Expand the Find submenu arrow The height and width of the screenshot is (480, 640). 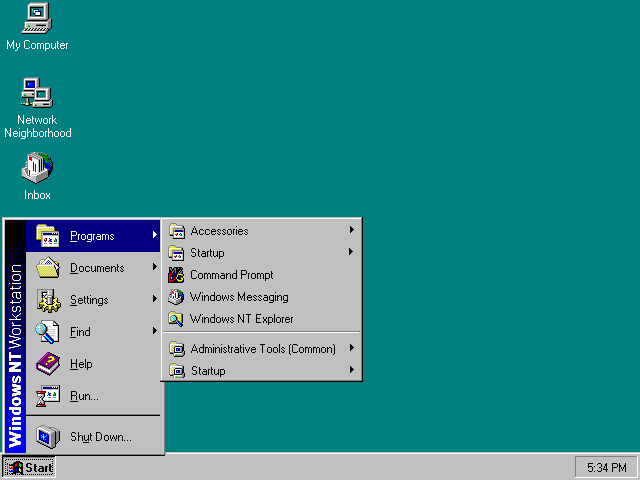coord(155,331)
